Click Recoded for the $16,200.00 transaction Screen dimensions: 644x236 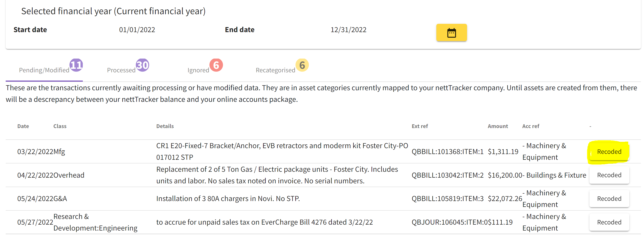(x=609, y=175)
